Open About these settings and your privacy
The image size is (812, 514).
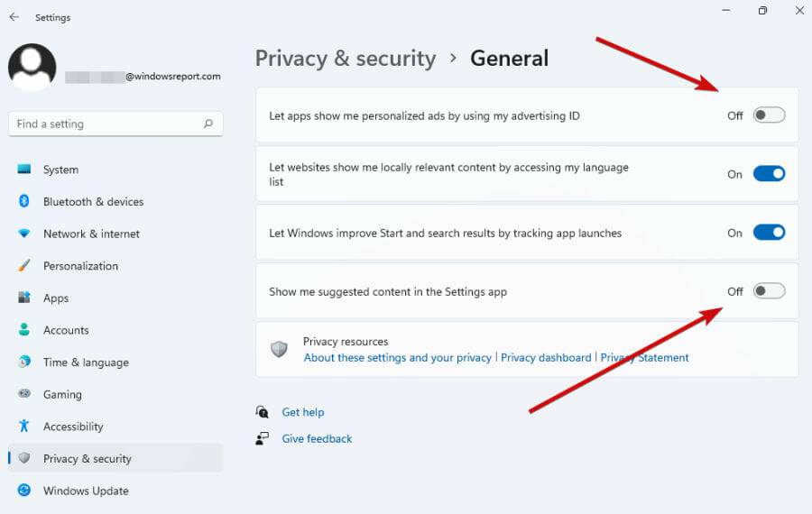pos(397,358)
